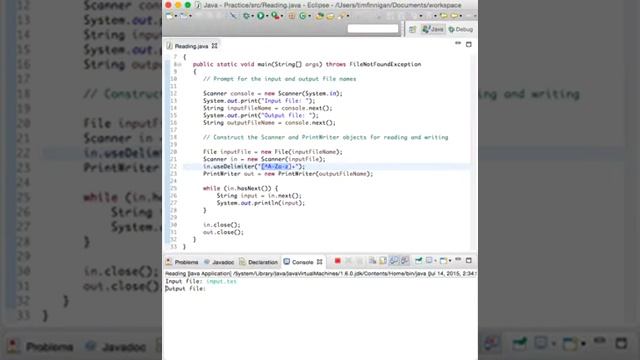Expand the New Java Class dropdown arrow
Image resolution: width=640 pixels, height=360 pixels.
(309, 16)
